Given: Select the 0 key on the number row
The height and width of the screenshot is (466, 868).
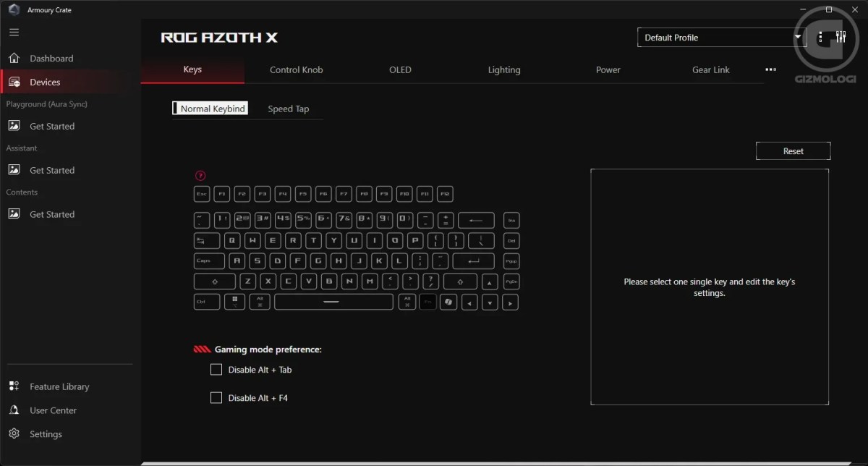Looking at the screenshot, I should 405,220.
